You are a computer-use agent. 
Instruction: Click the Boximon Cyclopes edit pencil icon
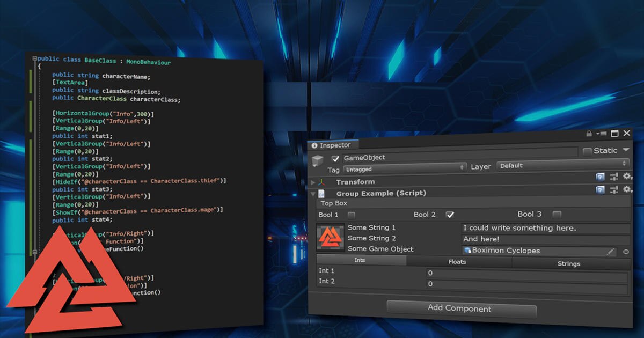coord(611,252)
